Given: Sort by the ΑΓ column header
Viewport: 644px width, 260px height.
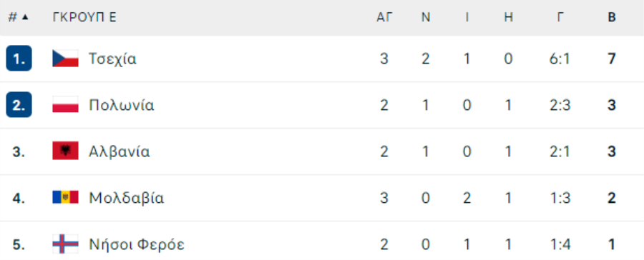Looking at the screenshot, I should [x=384, y=18].
